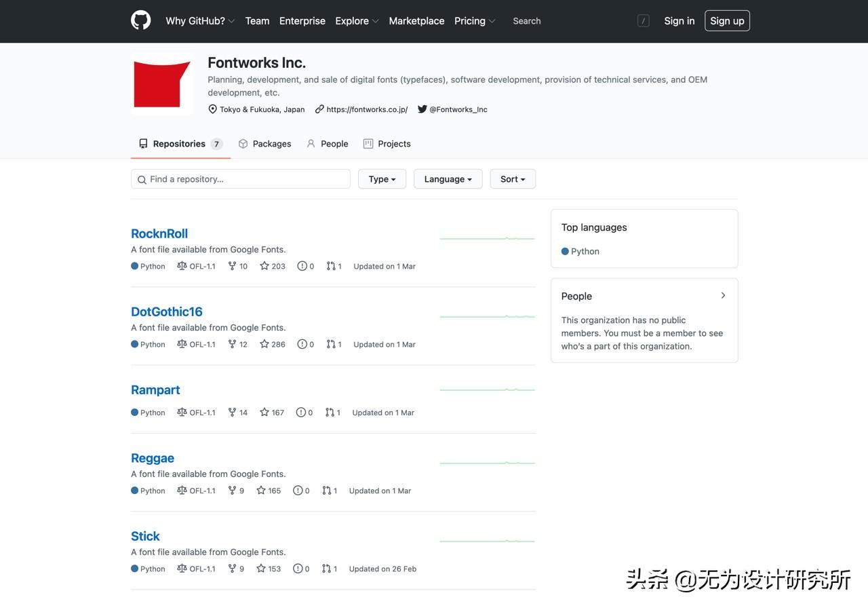Open the Language filter dropdown

coord(448,179)
